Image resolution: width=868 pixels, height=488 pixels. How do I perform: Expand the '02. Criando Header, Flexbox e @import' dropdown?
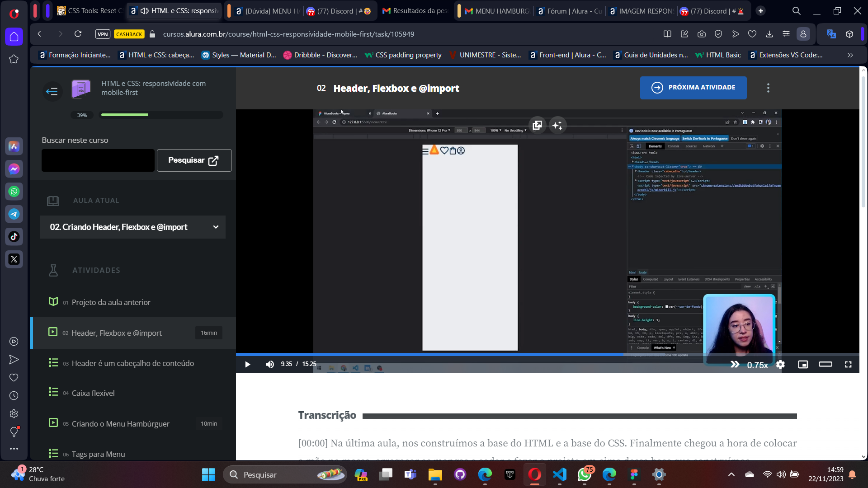click(133, 227)
